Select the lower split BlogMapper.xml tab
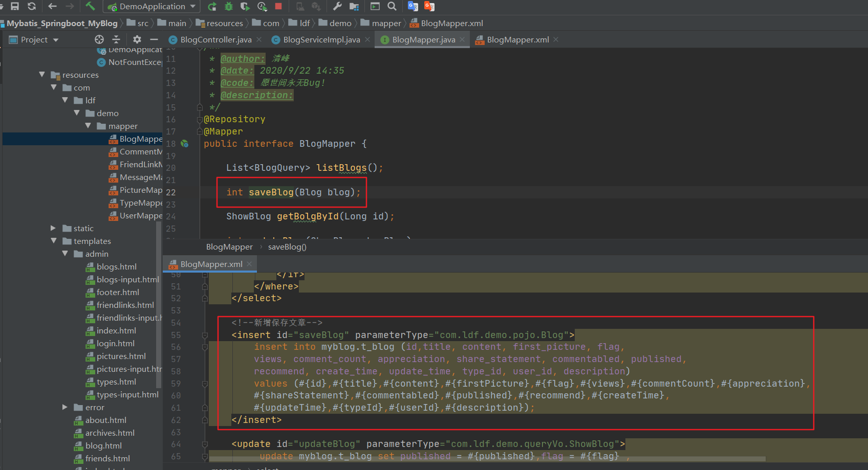 [211, 264]
